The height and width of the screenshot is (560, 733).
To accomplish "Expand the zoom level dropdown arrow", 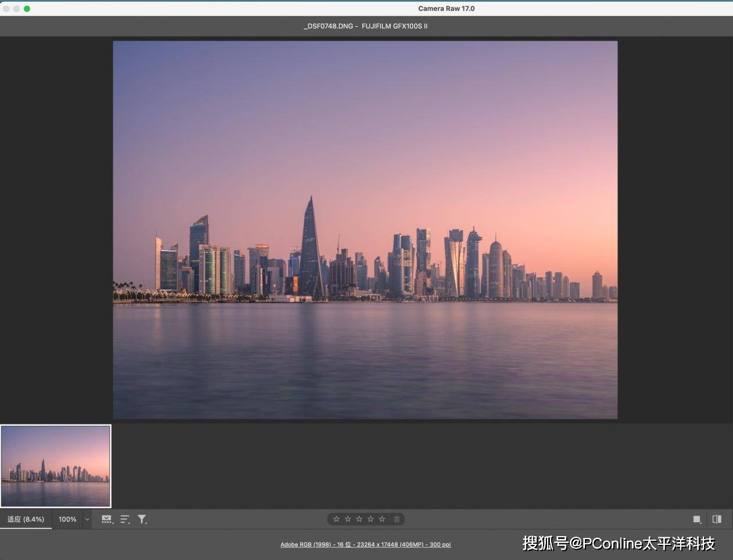I will (x=87, y=519).
